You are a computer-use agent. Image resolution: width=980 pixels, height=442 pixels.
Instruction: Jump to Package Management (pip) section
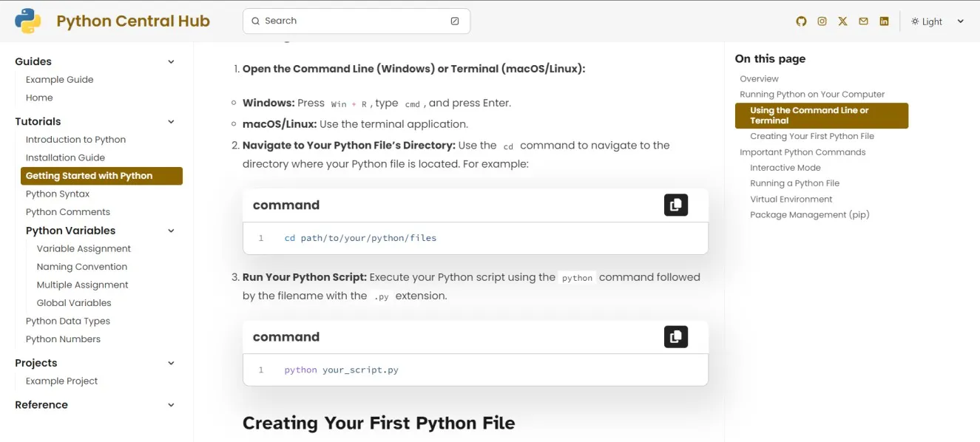click(809, 214)
